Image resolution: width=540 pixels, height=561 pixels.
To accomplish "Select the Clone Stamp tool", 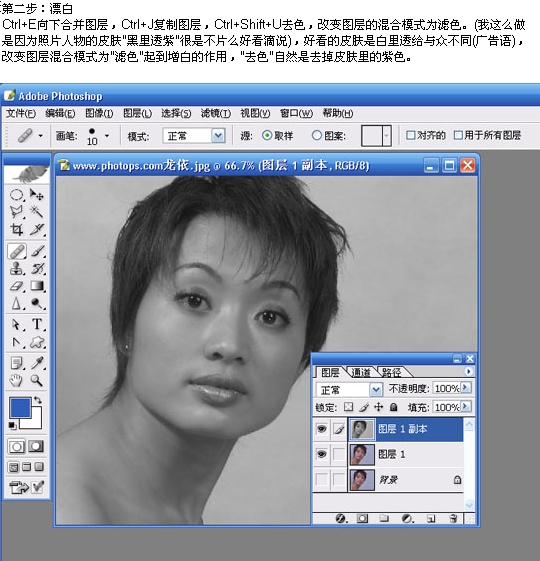I will coord(16,268).
